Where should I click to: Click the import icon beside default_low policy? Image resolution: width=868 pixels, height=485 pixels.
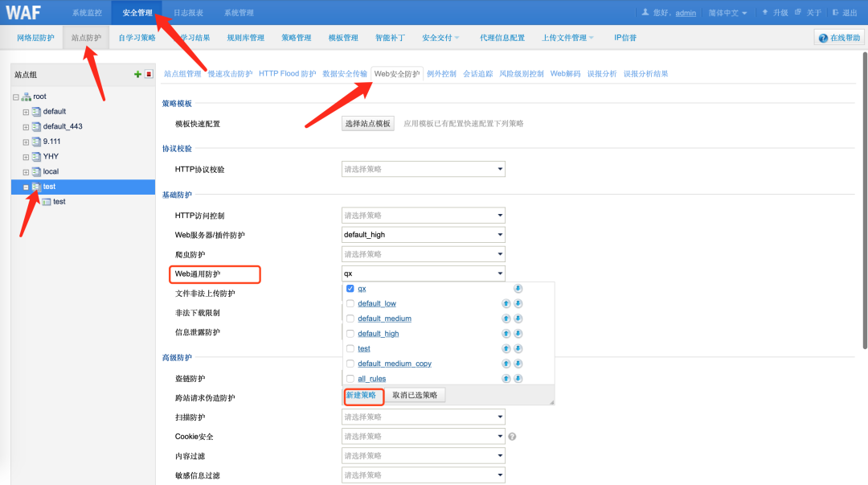pos(506,303)
